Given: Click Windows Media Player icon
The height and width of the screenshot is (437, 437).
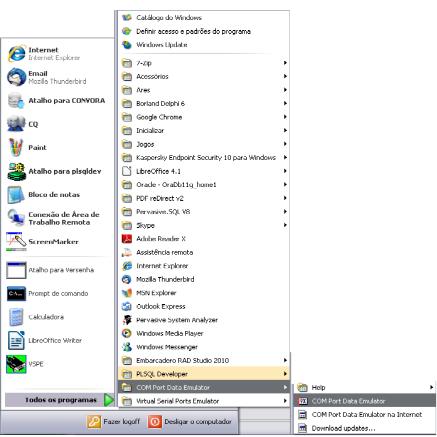Looking at the screenshot, I should click(127, 333).
